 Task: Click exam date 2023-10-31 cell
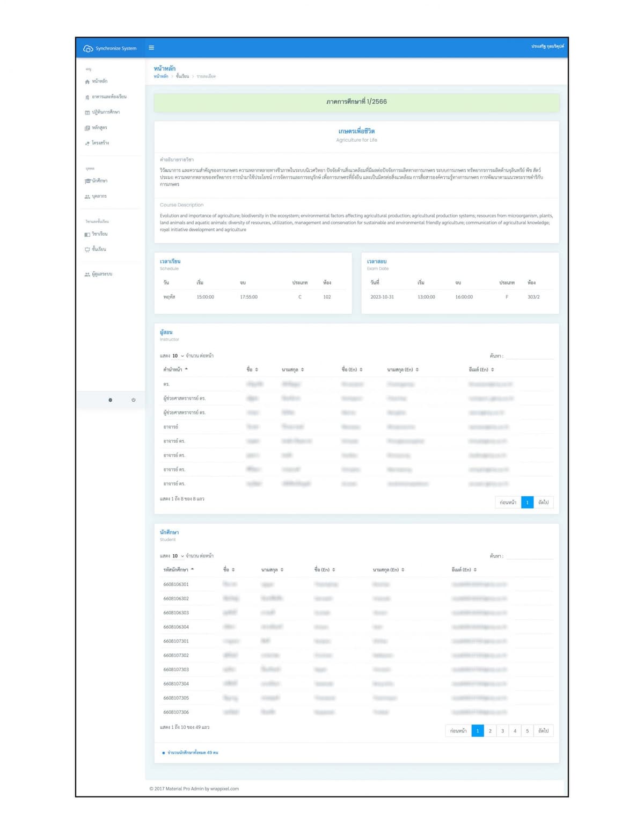[x=382, y=297]
